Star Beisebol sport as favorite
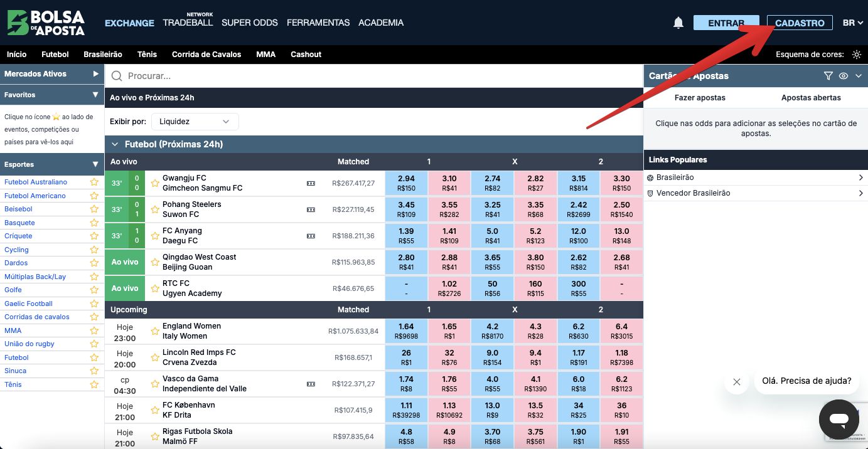This screenshot has width=868, height=449. [94, 209]
